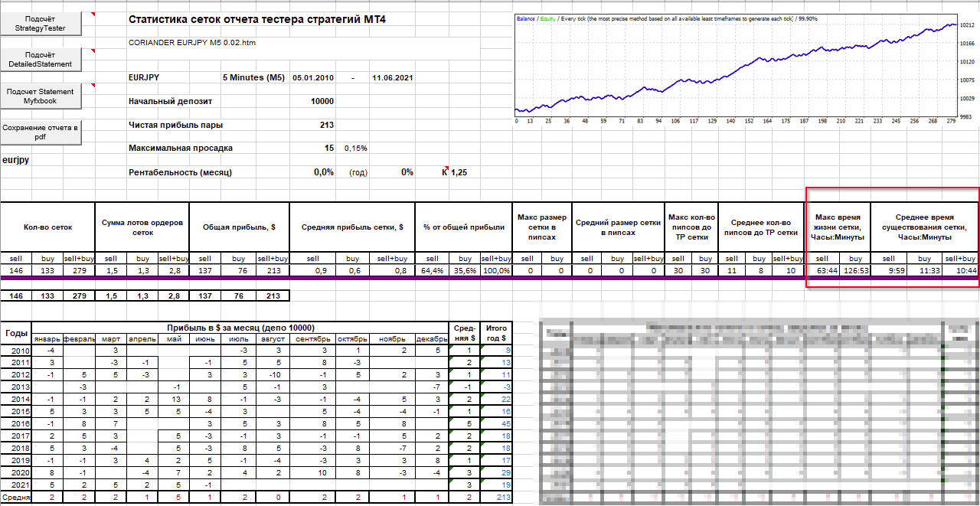The image size is (980, 506).
Task: Select the Средняя прибыль сетки, $ header
Action: click(352, 227)
